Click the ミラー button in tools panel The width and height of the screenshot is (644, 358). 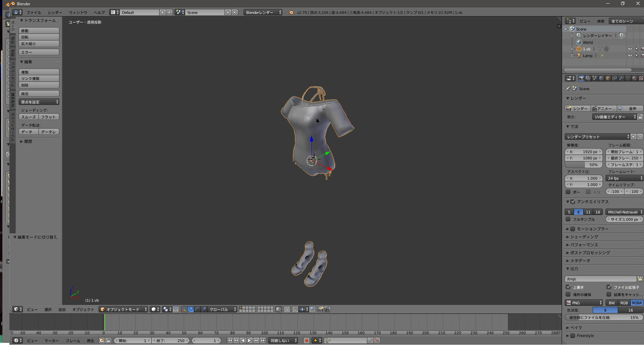click(39, 52)
